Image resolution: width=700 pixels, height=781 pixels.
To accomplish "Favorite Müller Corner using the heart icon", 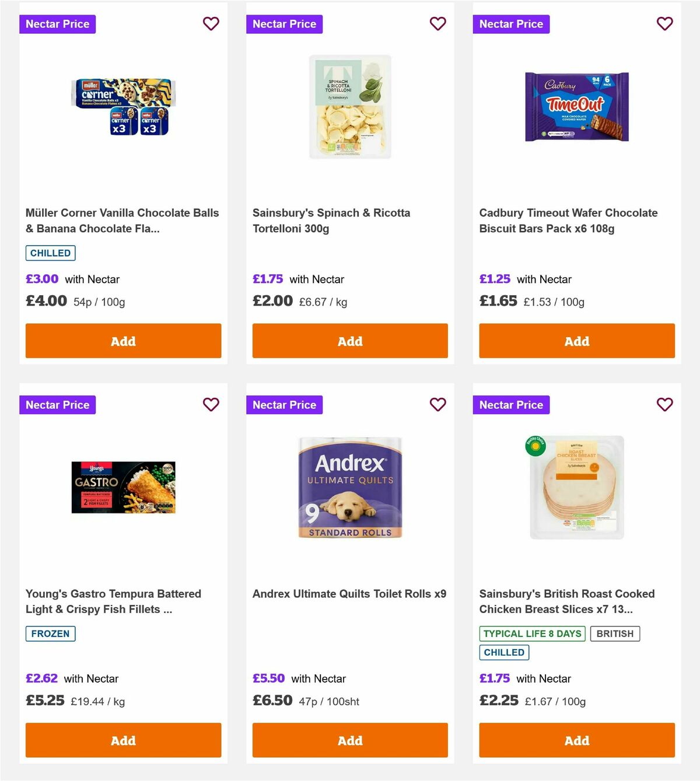I will 211,24.
